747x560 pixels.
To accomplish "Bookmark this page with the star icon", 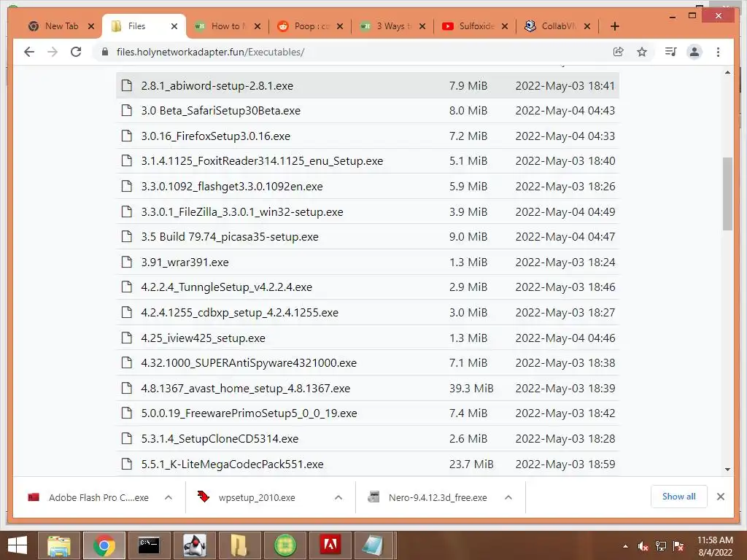I will coord(642,52).
